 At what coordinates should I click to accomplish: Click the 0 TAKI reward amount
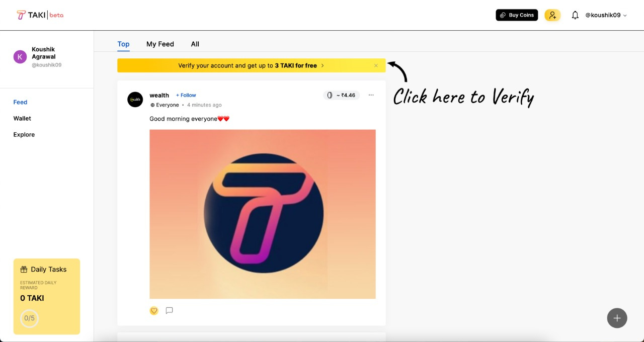[32, 298]
